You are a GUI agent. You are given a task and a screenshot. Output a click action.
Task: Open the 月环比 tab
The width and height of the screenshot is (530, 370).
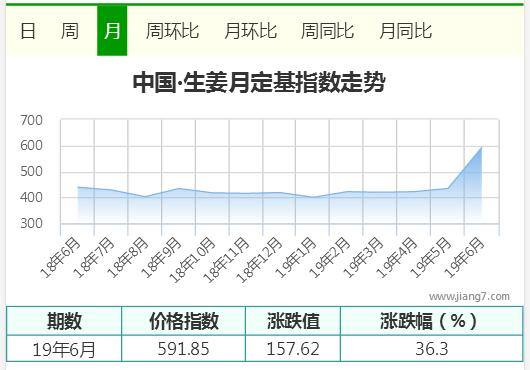(250, 31)
